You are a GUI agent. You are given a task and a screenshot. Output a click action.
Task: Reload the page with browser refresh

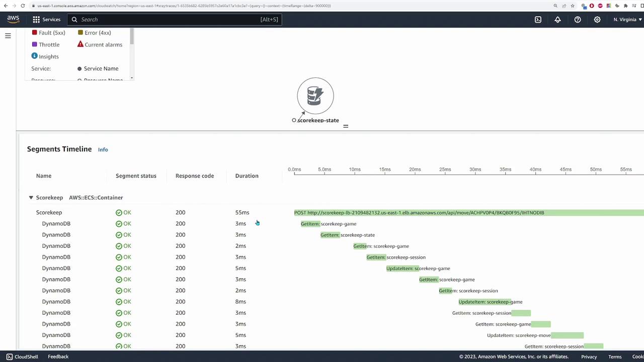[x=23, y=6]
